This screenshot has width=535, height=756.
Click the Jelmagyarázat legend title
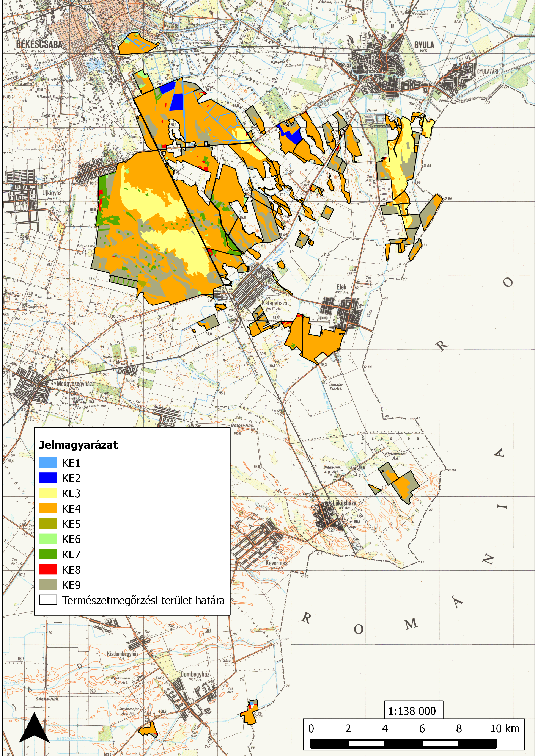tap(78, 445)
